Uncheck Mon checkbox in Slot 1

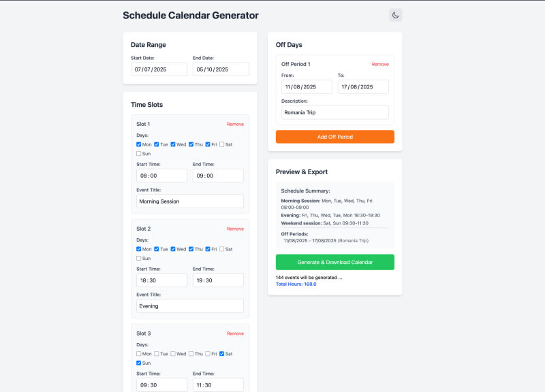(x=139, y=144)
